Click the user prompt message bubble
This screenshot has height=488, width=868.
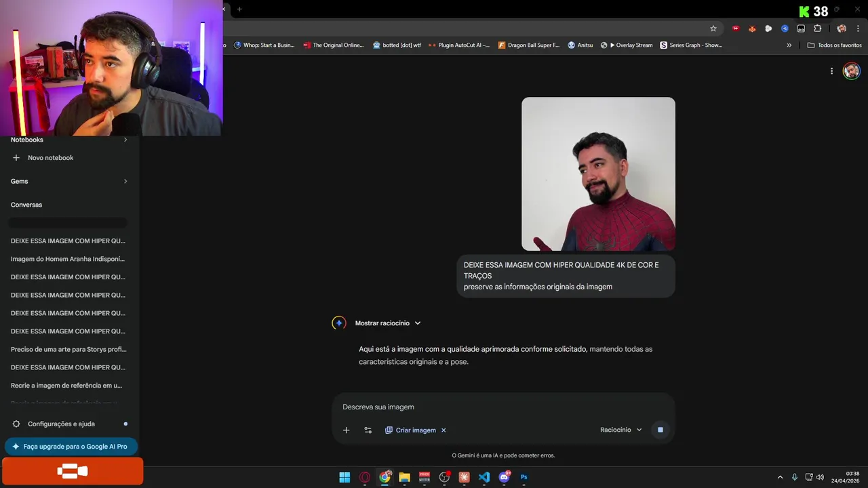click(x=566, y=276)
